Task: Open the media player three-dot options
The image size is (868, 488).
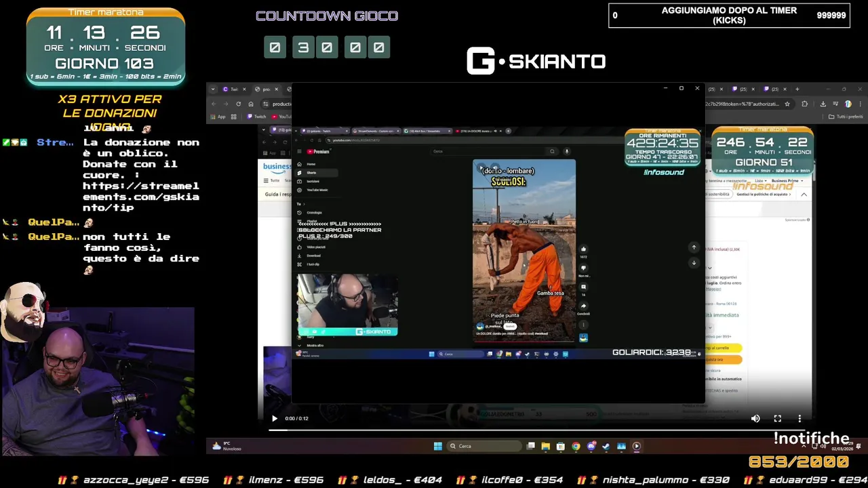Action: [800, 418]
